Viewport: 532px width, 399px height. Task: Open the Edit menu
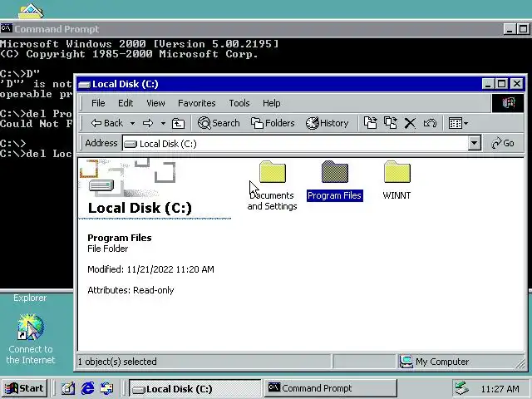click(126, 103)
